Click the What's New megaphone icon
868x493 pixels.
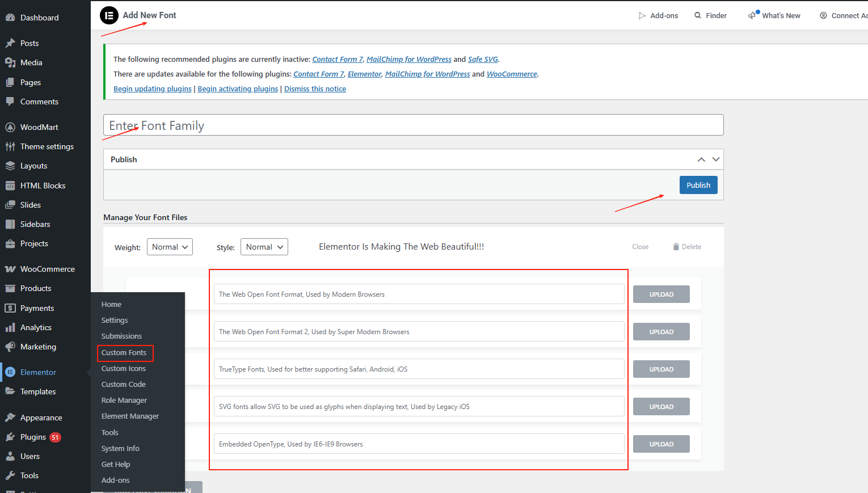pyautogui.click(x=752, y=15)
